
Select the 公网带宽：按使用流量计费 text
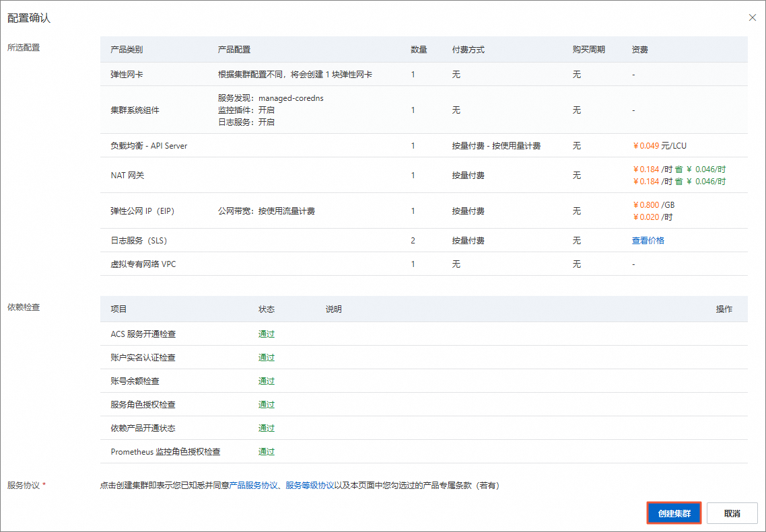click(267, 211)
